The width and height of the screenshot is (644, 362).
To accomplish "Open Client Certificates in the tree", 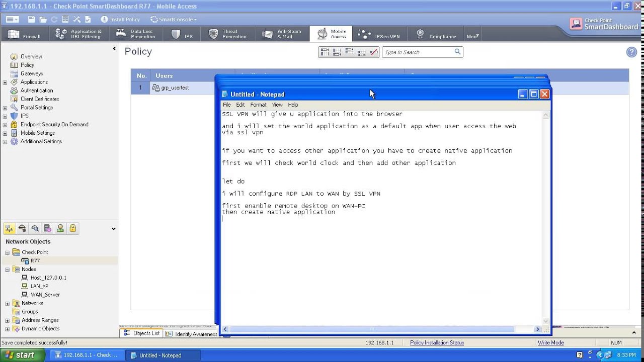I will click(x=40, y=99).
